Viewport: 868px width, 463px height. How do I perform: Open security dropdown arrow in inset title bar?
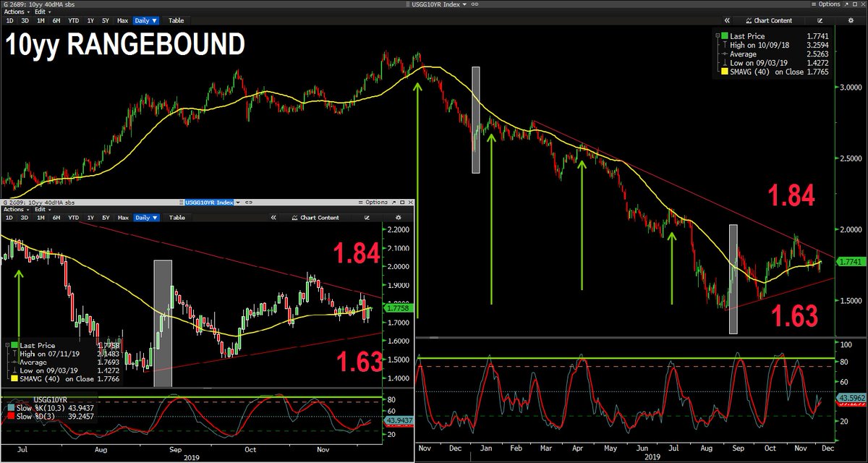(239, 203)
